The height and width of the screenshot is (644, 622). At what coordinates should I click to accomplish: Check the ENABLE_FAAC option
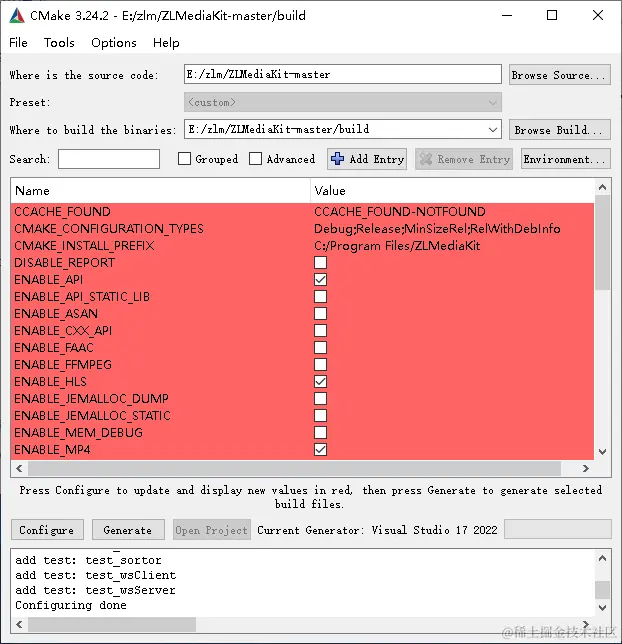click(x=320, y=347)
